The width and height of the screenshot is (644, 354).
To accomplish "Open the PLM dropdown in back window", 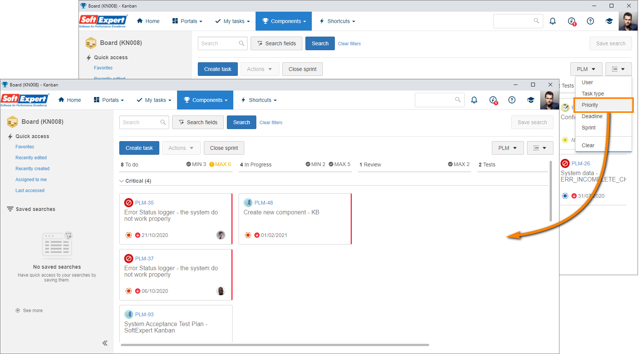I will coord(586,69).
